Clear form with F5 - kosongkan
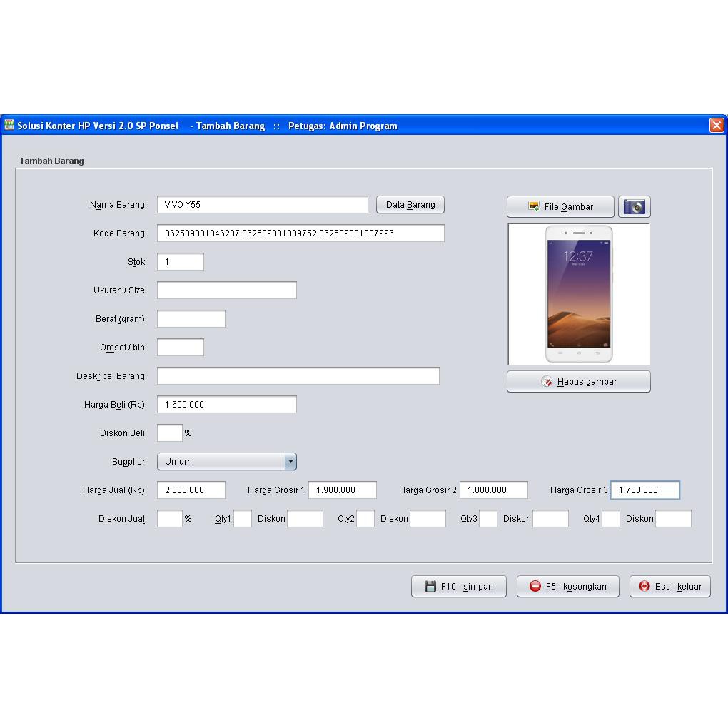 567,587
